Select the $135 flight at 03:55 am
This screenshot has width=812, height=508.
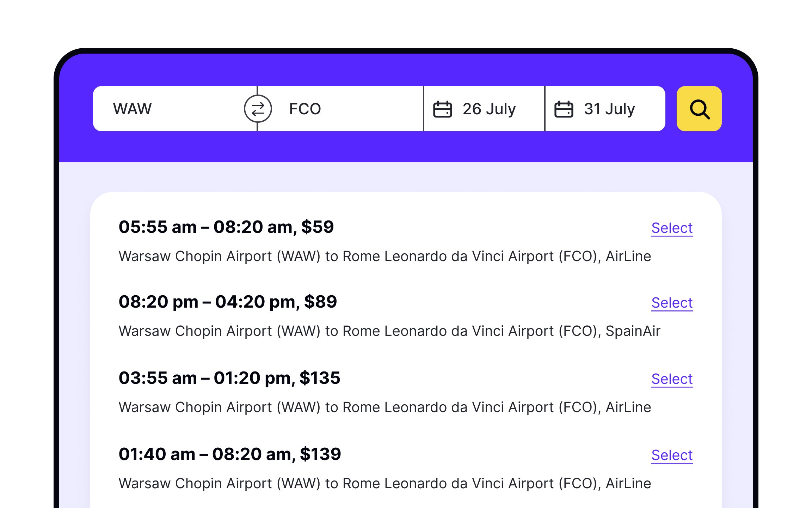coord(671,379)
